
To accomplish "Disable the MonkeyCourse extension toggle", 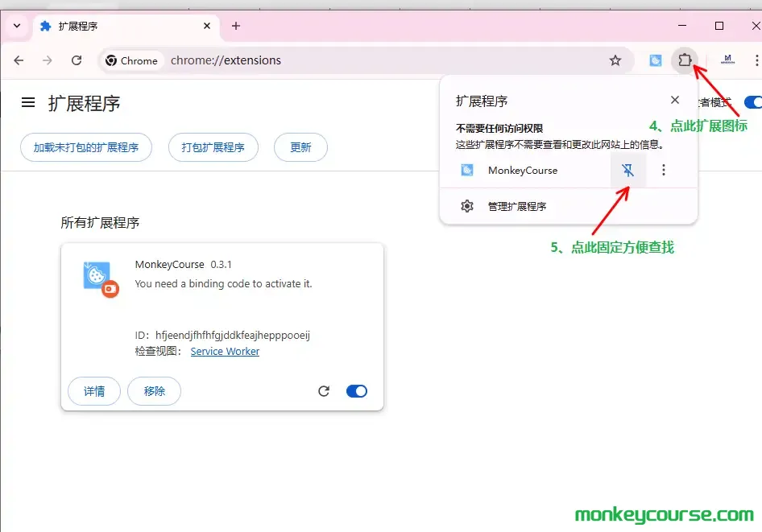I will pyautogui.click(x=356, y=391).
